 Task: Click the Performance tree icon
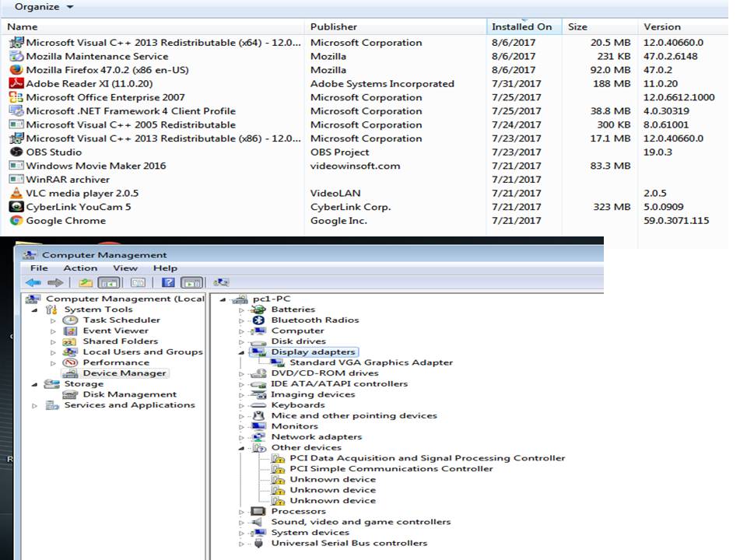(x=70, y=362)
